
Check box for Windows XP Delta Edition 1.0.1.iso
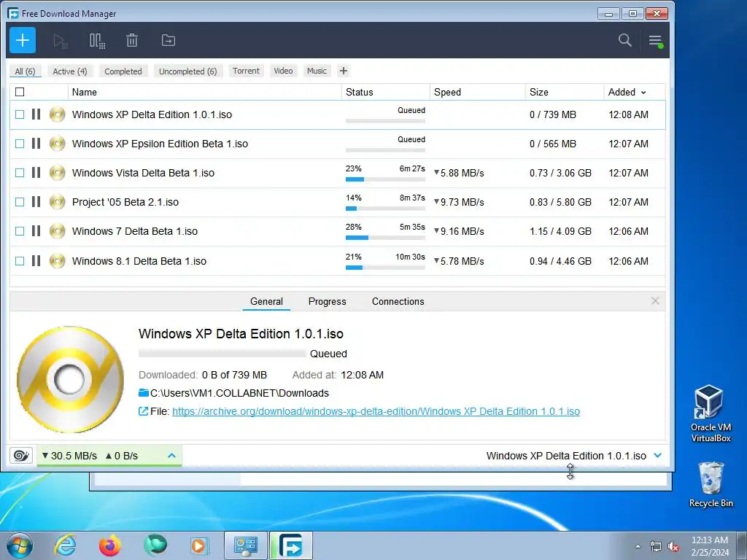(x=20, y=114)
